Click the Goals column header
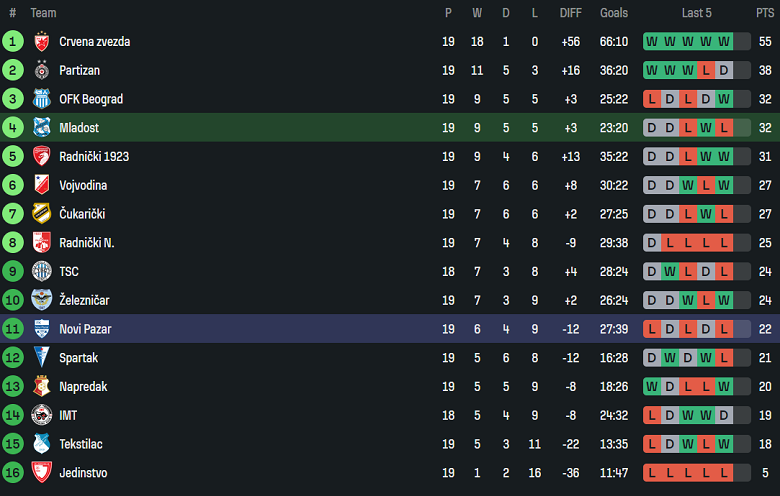 (x=614, y=13)
